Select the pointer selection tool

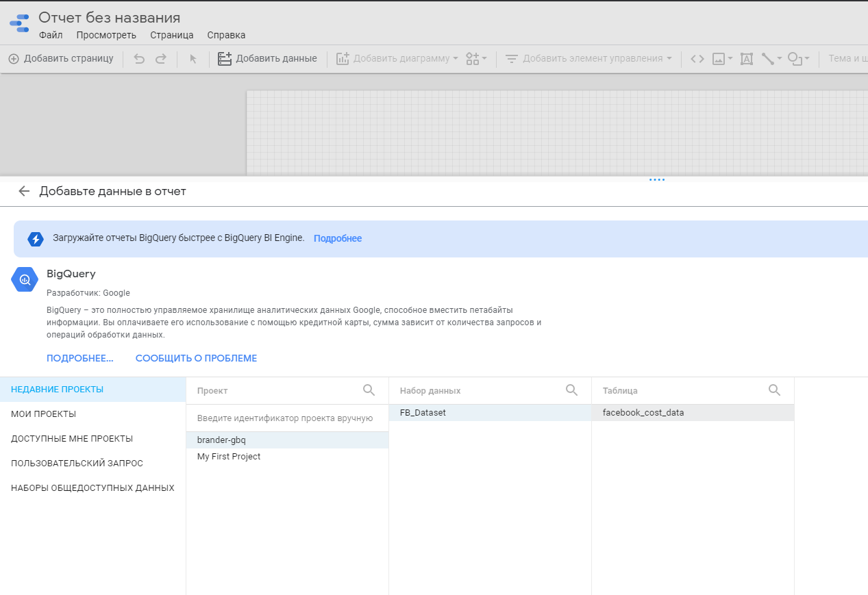click(193, 59)
